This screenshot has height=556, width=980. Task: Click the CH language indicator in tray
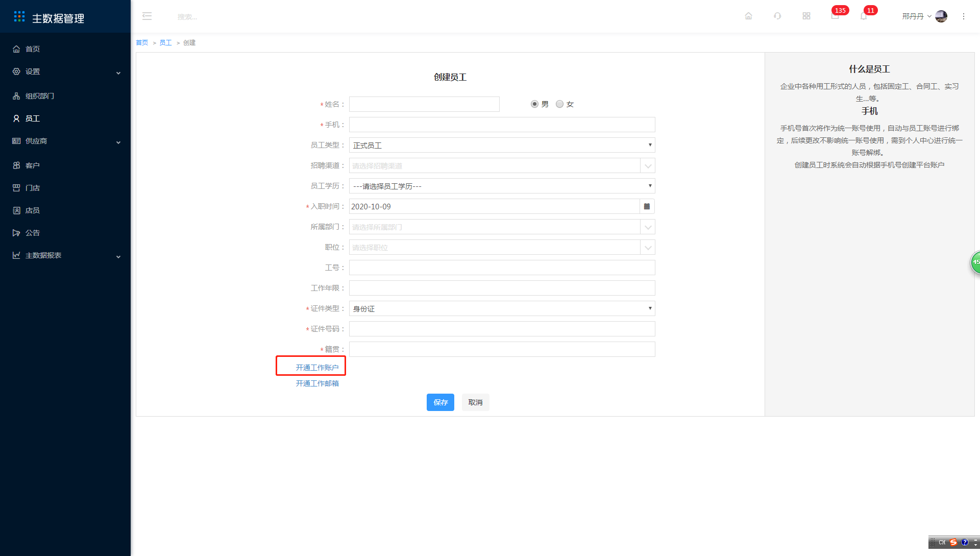click(942, 542)
